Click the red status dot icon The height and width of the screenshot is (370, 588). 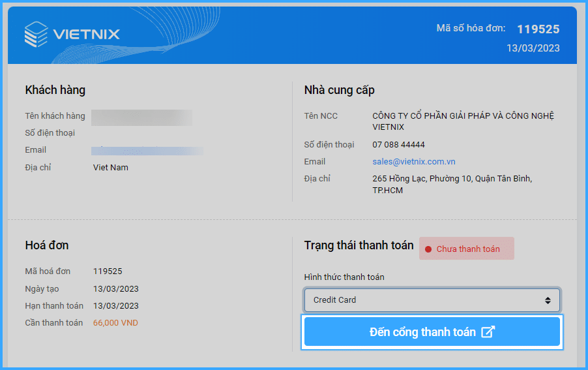point(428,249)
